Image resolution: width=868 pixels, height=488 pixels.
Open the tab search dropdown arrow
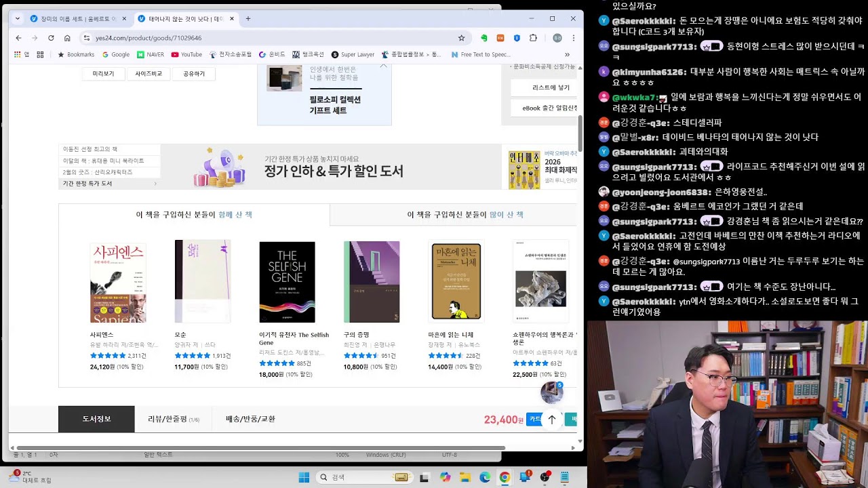[x=17, y=18]
